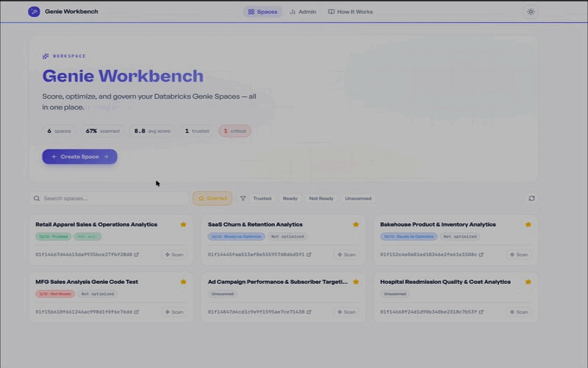This screenshot has width=588, height=368.
Task: Click the Create Space button
Action: click(79, 157)
